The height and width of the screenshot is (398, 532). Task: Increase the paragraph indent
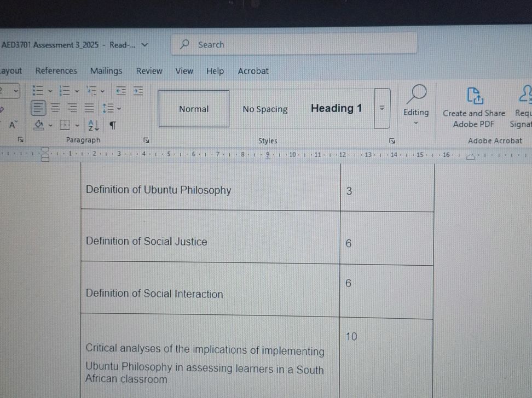coord(138,91)
